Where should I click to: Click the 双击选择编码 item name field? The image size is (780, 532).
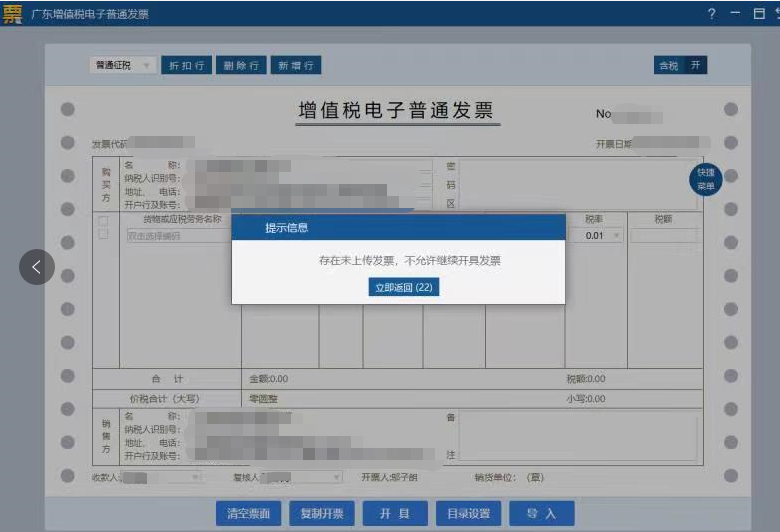pyautogui.click(x=179, y=236)
